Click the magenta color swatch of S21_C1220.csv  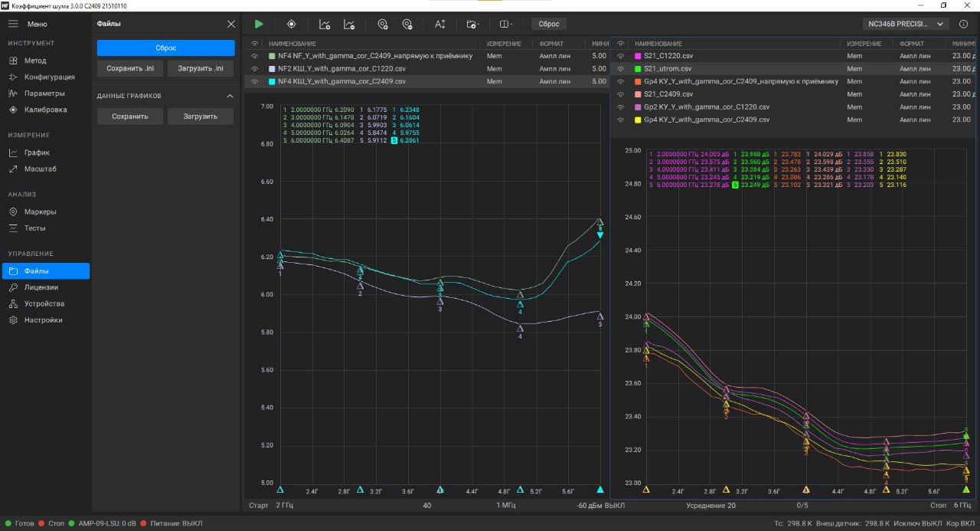[638, 57]
